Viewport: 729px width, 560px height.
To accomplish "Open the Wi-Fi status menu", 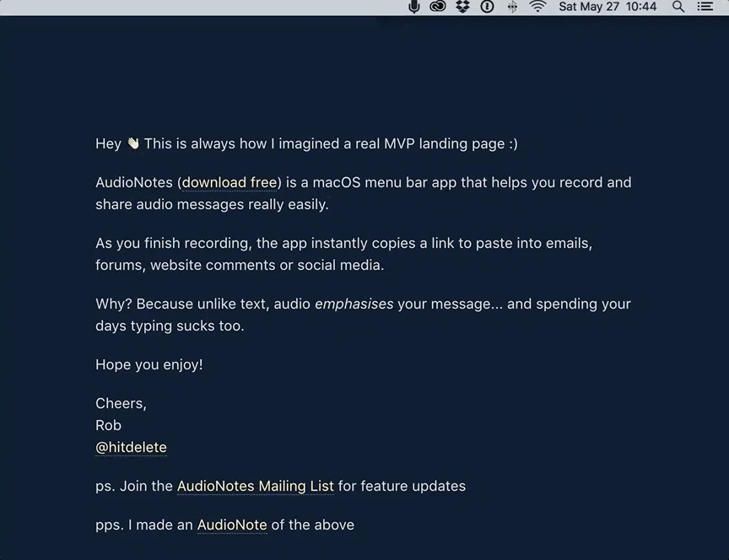I will click(537, 7).
